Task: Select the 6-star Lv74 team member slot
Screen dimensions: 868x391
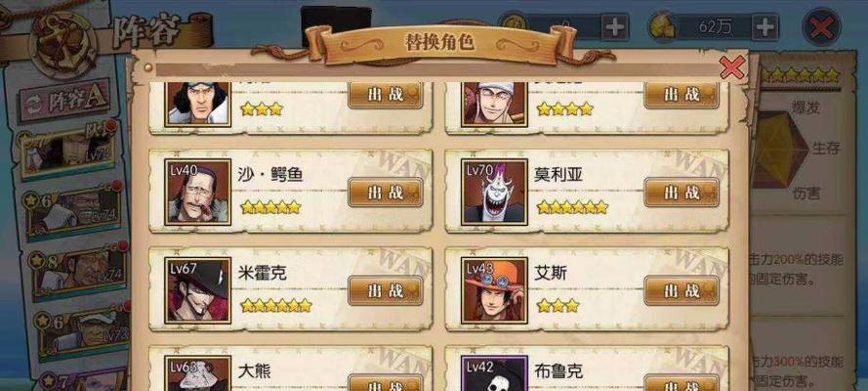Action: (73, 210)
